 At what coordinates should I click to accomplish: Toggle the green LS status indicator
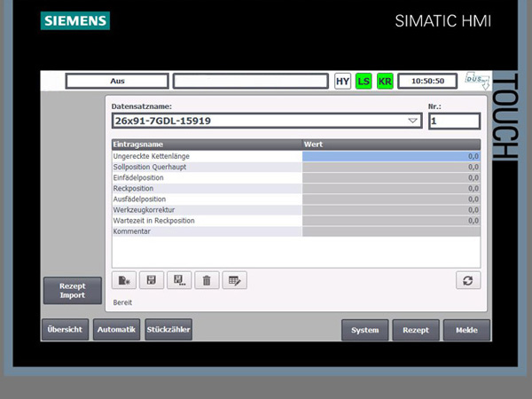364,81
